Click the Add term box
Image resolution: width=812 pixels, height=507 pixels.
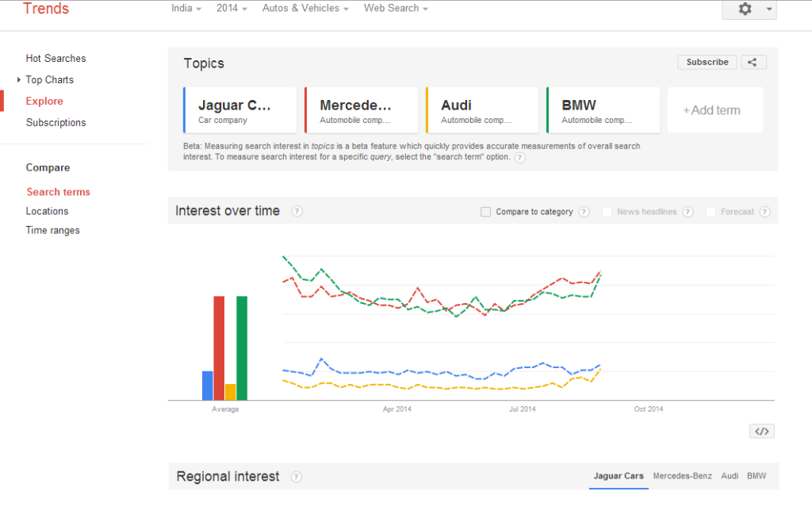pyautogui.click(x=714, y=110)
